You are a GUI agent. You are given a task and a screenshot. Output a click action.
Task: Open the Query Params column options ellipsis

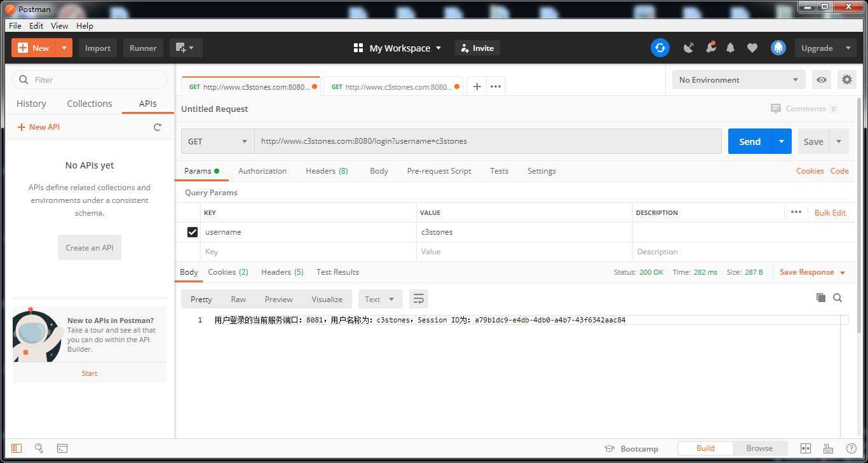click(796, 212)
